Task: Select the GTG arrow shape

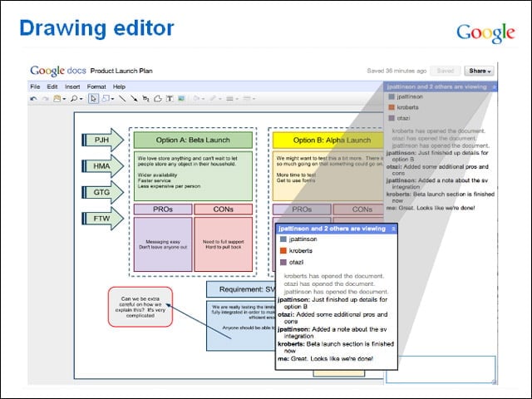Action: [103, 192]
